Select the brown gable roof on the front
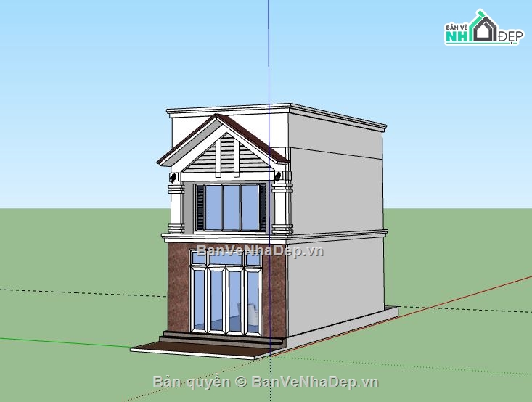Viewport: 532px width, 402px height. 253,136
